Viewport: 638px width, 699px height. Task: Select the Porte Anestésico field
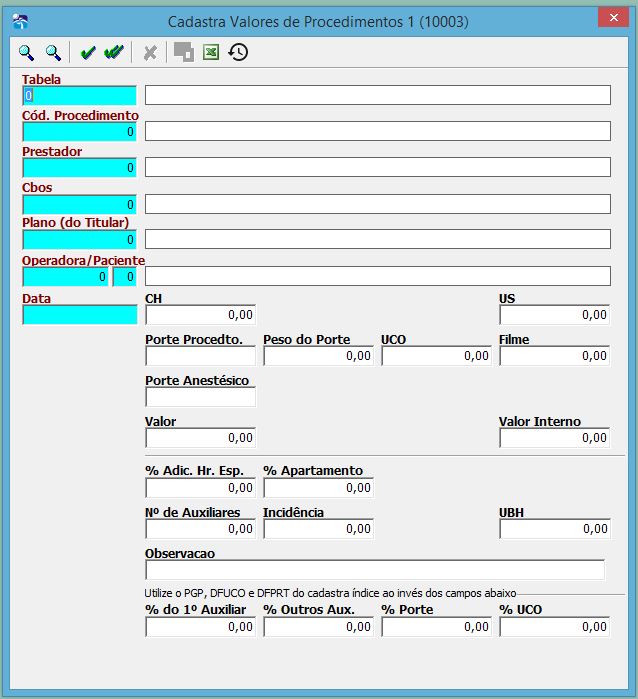[x=200, y=397]
